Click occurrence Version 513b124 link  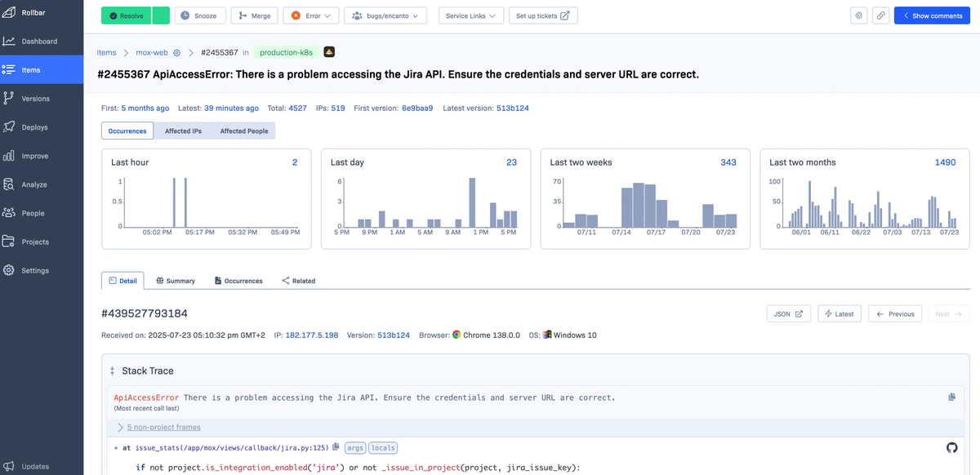(394, 335)
